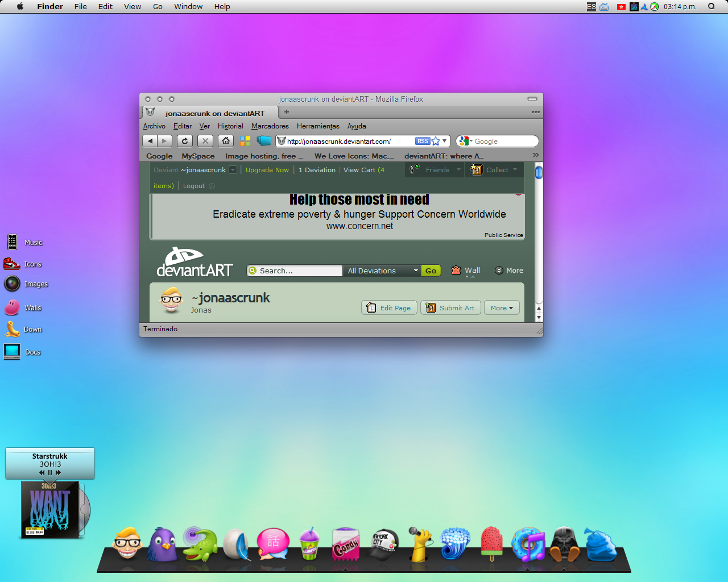Open the donut music note dock icon

click(528, 544)
